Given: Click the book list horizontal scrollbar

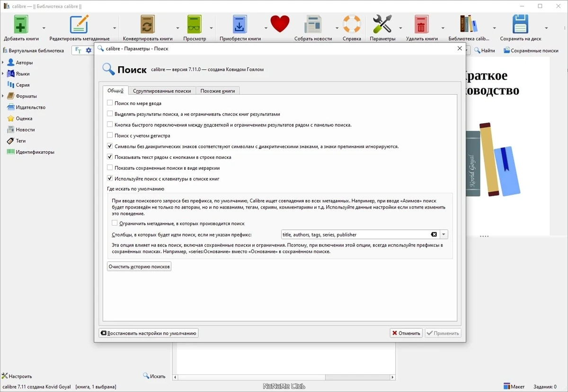Looking at the screenshot, I should pyautogui.click(x=284, y=377).
